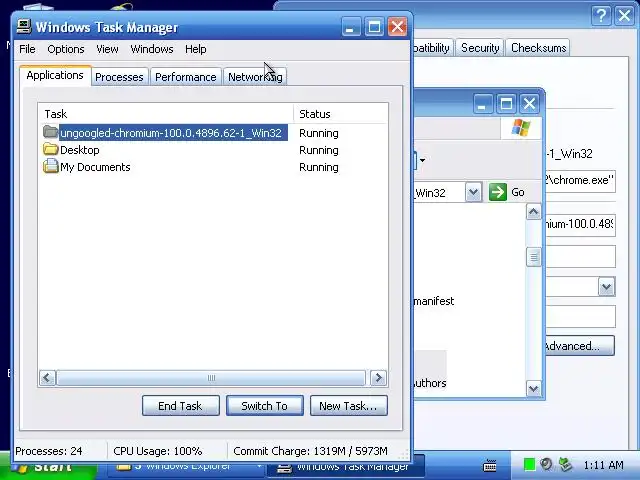Click Explorer scrollbar down arrow
The image size is (640, 480).
(533, 388)
